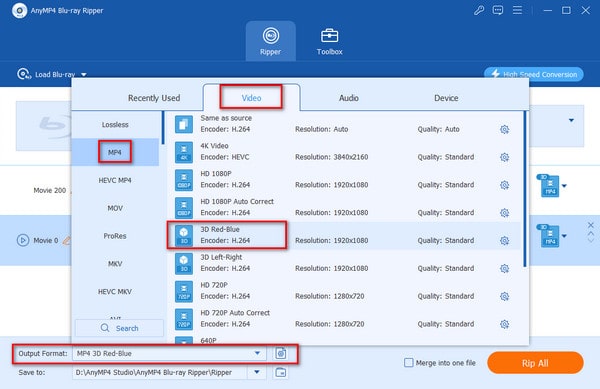Select HEVC MKV format category

[115, 291]
